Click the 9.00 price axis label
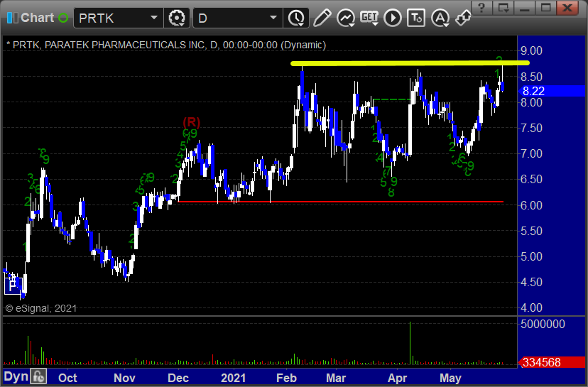Viewport: 588px width, 387px height. pos(531,50)
